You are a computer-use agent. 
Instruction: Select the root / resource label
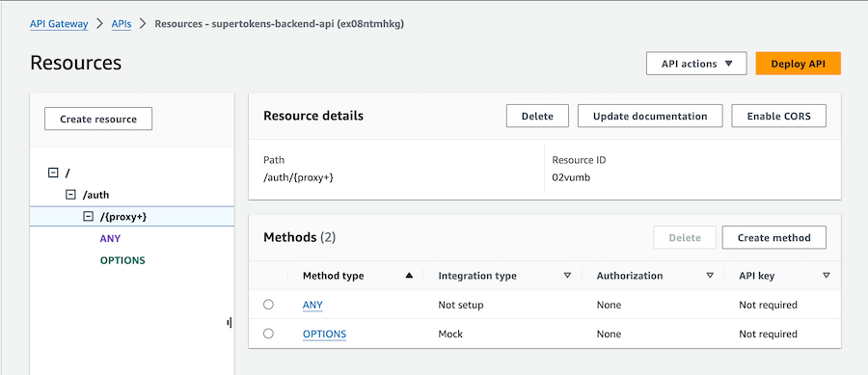coord(67,174)
